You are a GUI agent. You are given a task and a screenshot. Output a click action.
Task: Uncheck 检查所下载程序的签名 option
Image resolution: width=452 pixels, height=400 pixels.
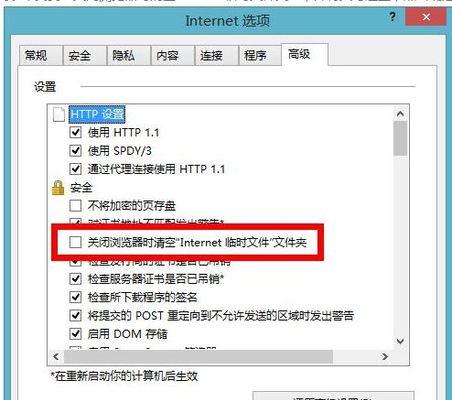[76, 297]
